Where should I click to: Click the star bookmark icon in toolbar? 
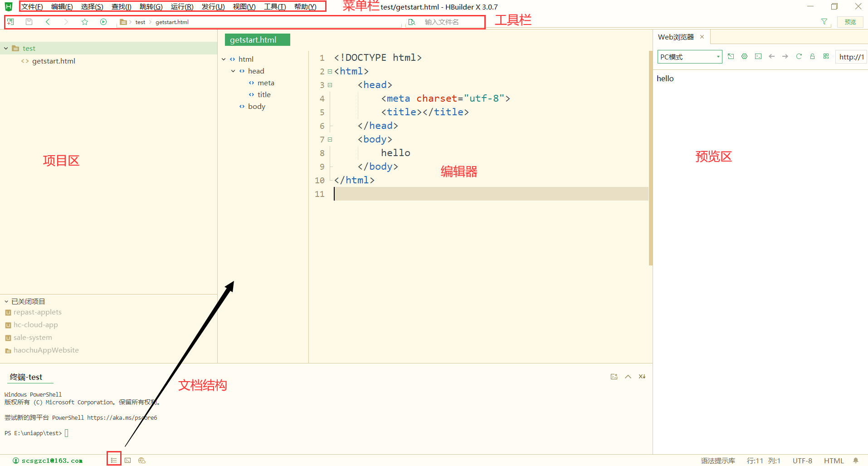tap(85, 22)
